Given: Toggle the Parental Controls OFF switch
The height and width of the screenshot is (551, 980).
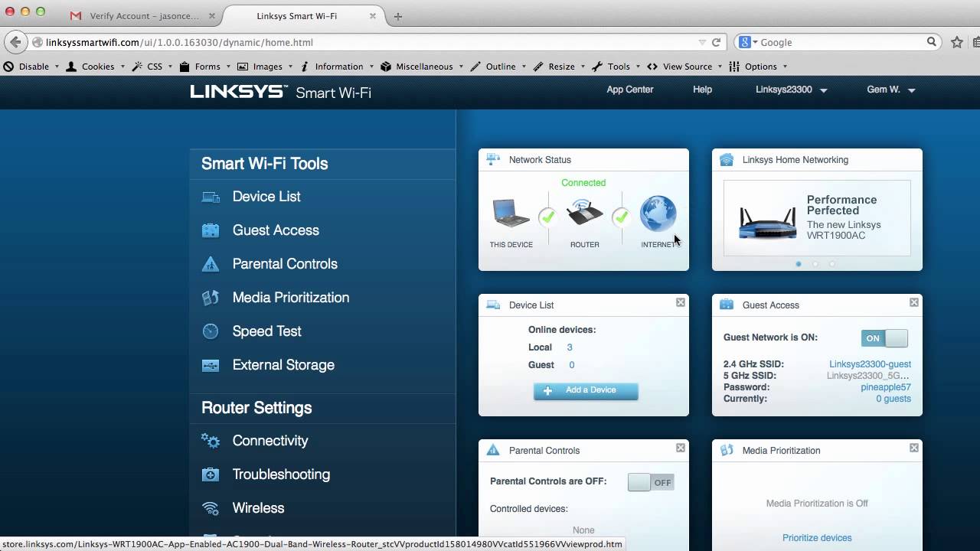Looking at the screenshot, I should coord(651,482).
